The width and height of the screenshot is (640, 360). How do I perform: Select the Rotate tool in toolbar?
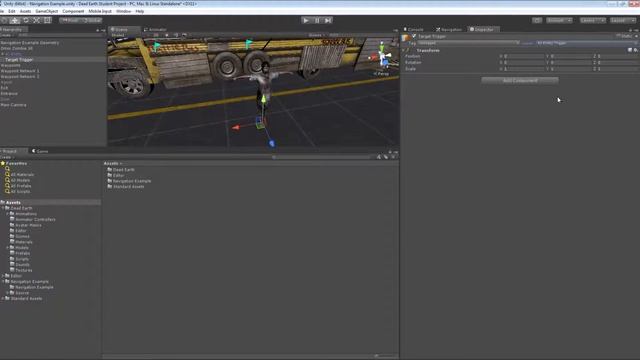pos(26,20)
